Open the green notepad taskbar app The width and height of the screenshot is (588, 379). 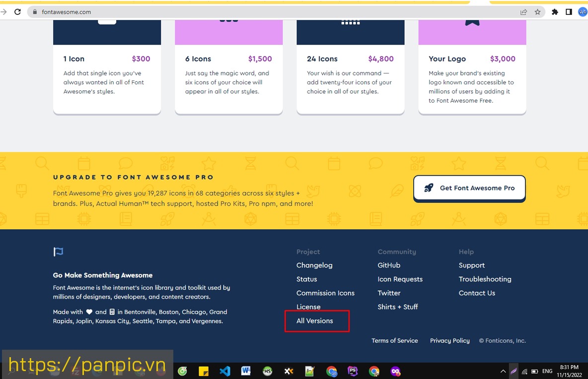(310, 371)
